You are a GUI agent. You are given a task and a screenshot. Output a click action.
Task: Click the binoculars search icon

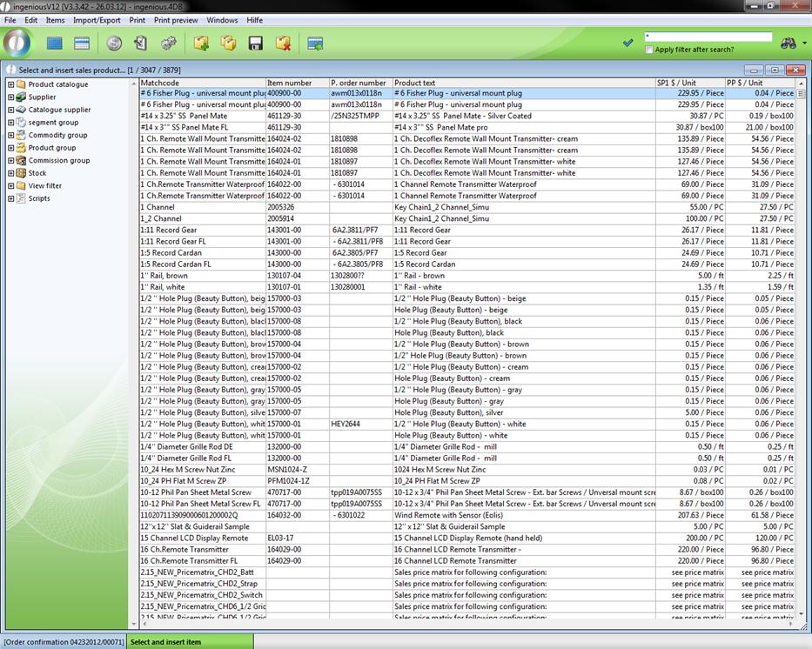(789, 43)
